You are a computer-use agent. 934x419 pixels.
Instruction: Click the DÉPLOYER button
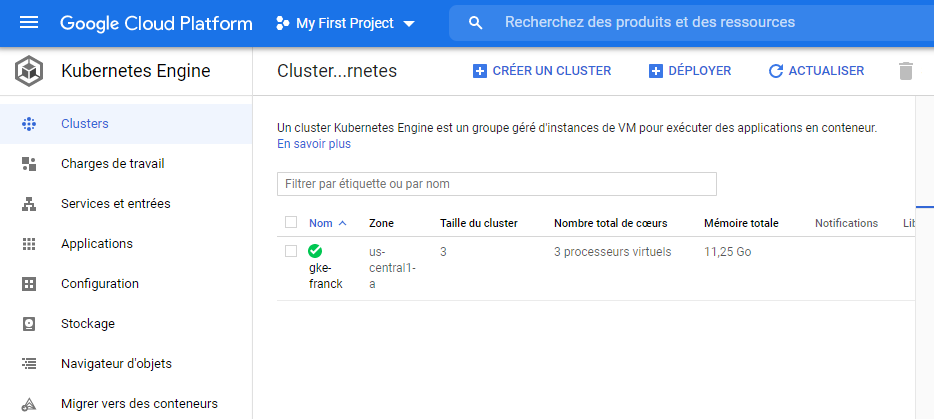tap(690, 71)
